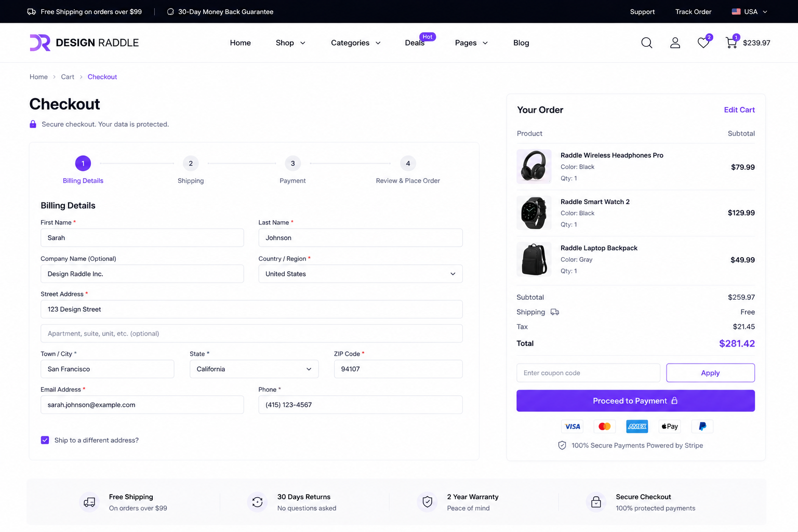798x532 pixels.
Task: Click the 2 Year Warranty shield icon
Action: (x=428, y=502)
